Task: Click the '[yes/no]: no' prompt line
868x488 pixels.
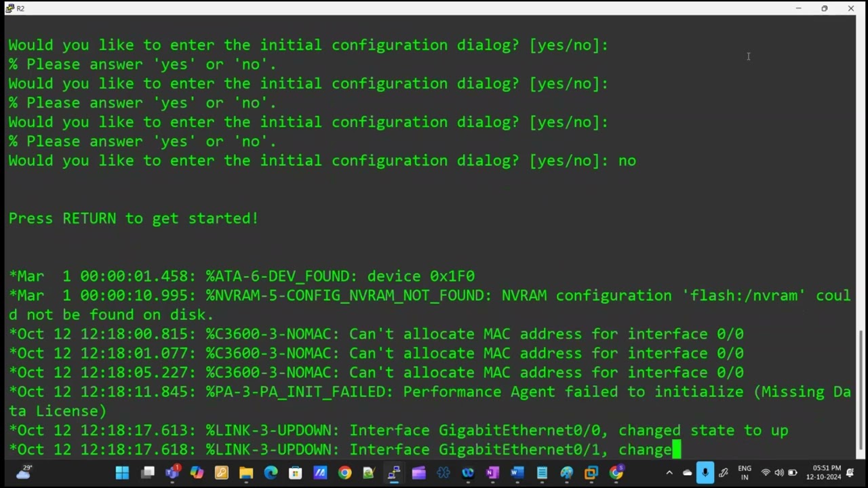Action: (322, 161)
